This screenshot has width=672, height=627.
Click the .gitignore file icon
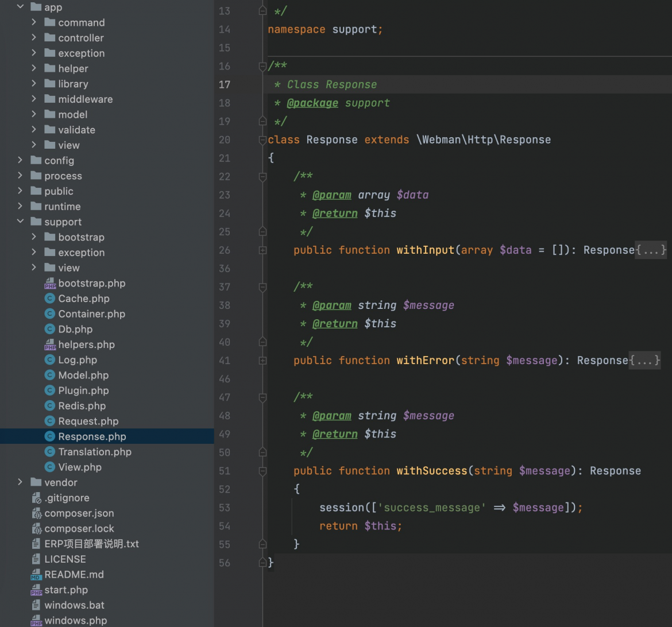tap(36, 498)
